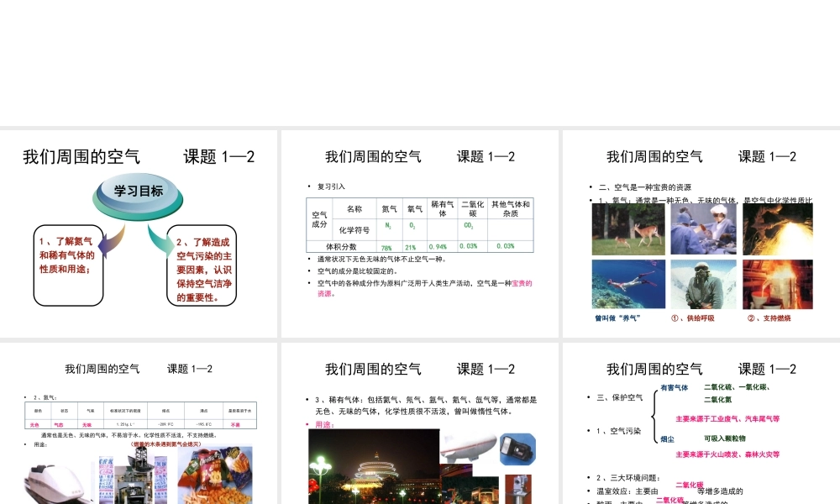
Task: Select the box reading 1、了解氮气和稀有气体的性质和用途
Action: pos(68,265)
